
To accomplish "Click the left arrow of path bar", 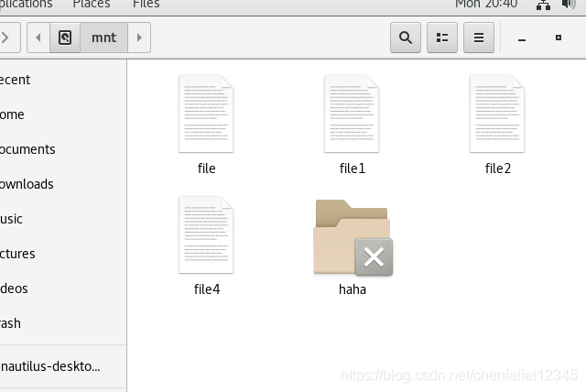I will coord(38,38).
